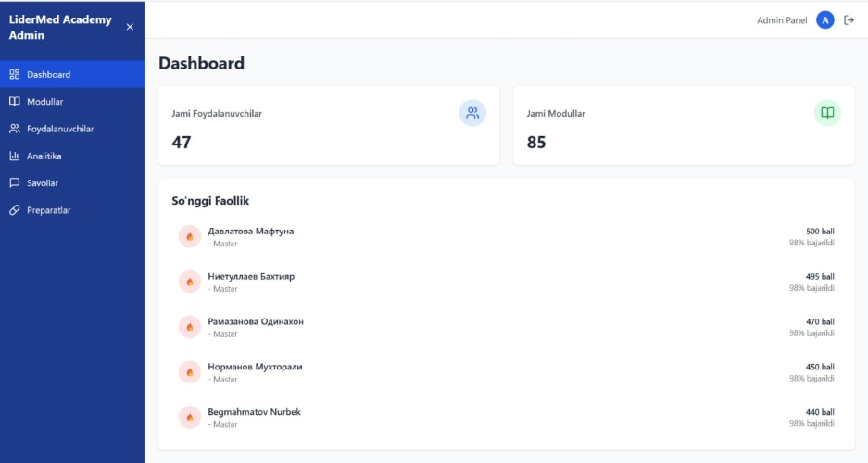Screen dimensions: 868x463
Task: Click the logout arrow icon in header
Action: tap(849, 20)
